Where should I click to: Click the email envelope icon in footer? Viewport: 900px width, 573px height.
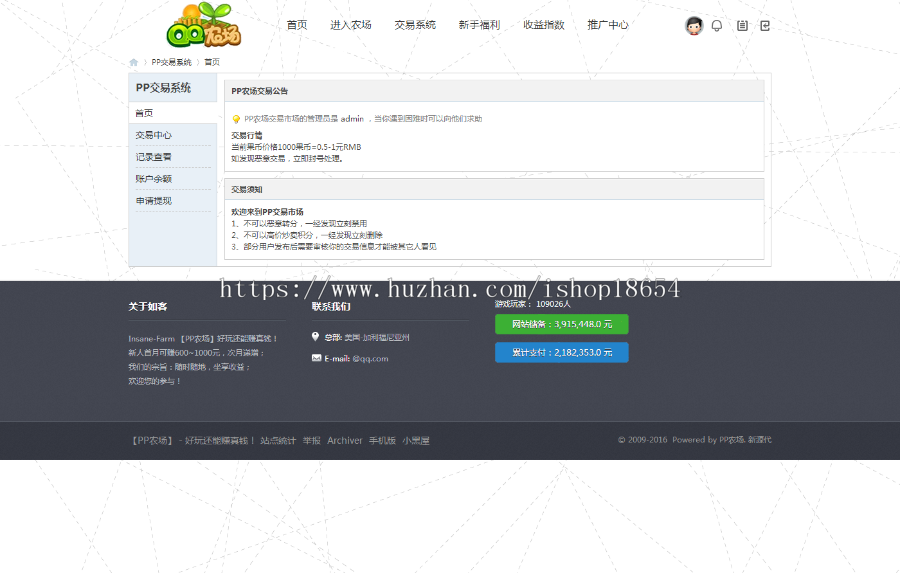316,358
